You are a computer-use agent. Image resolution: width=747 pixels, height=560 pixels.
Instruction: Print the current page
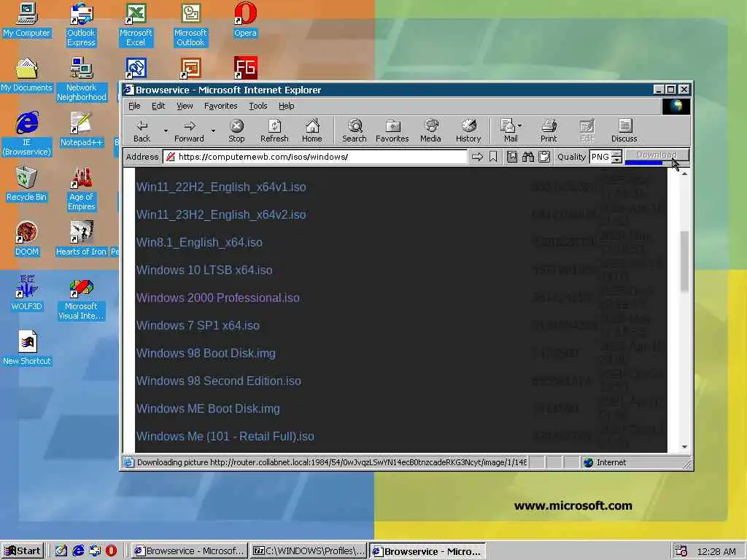[x=549, y=131]
